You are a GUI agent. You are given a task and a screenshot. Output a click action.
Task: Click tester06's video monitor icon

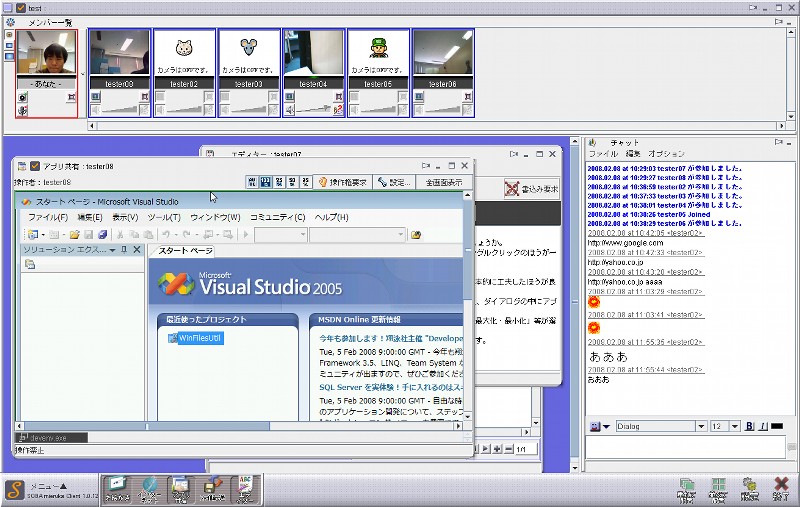click(x=419, y=96)
